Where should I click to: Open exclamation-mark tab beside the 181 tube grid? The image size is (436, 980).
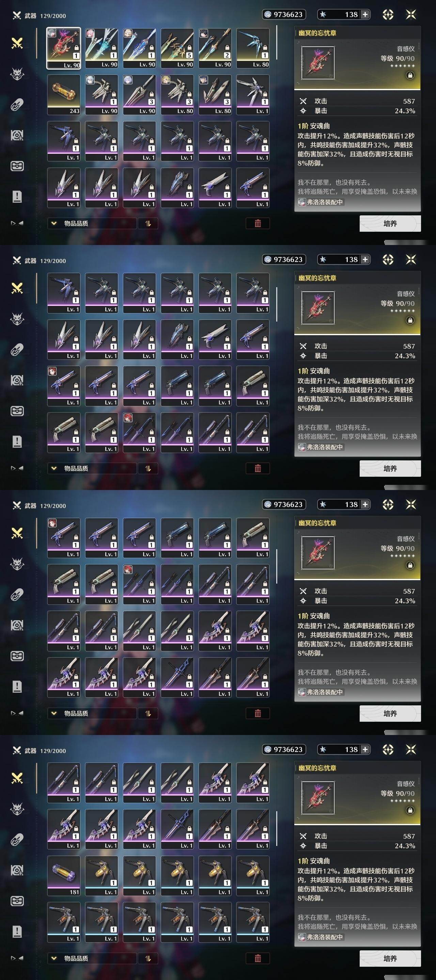coord(17,931)
